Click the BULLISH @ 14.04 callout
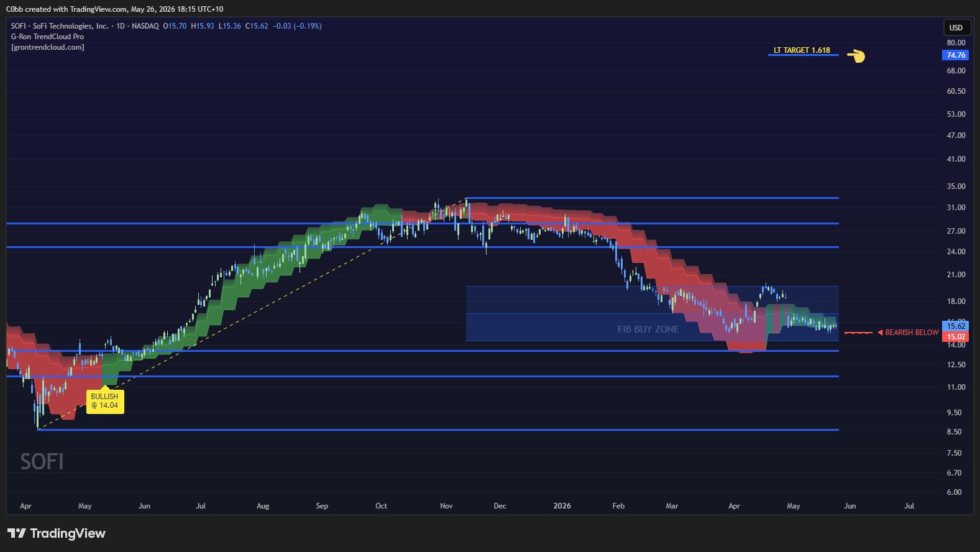Screen dimensions: 980x552 point(104,401)
